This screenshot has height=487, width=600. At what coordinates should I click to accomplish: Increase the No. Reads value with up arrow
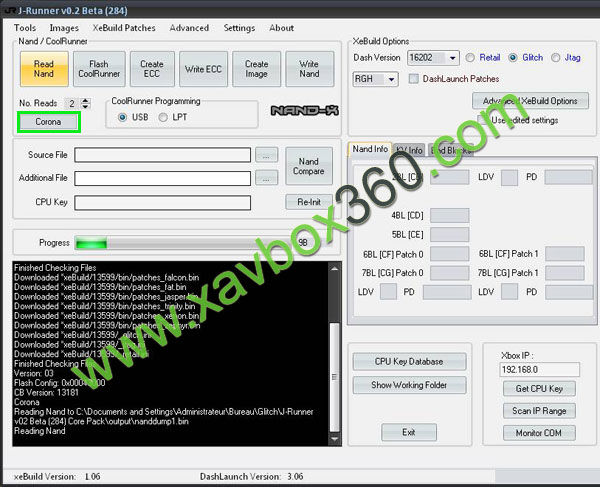86,101
